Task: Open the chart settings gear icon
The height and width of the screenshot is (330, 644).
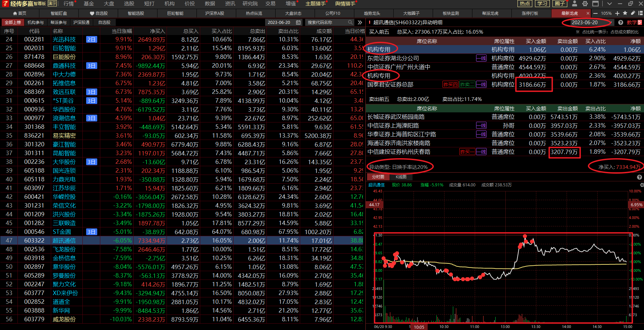Action: (642, 185)
